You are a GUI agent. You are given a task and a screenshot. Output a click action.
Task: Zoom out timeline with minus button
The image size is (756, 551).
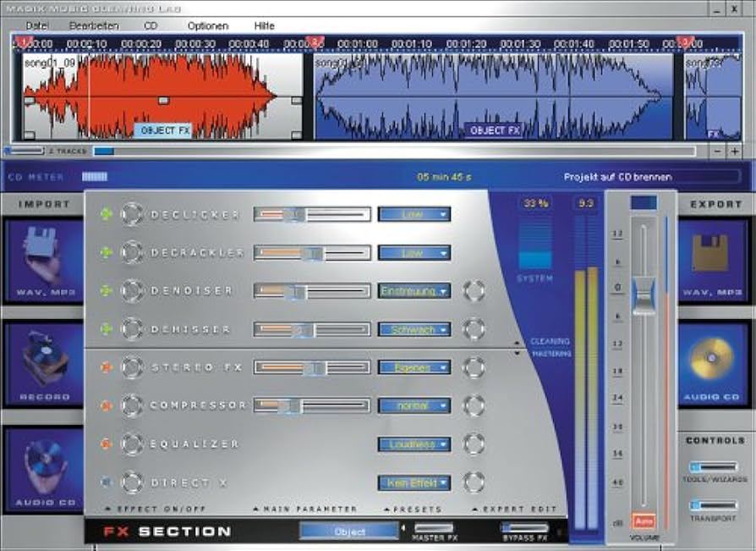(717, 151)
